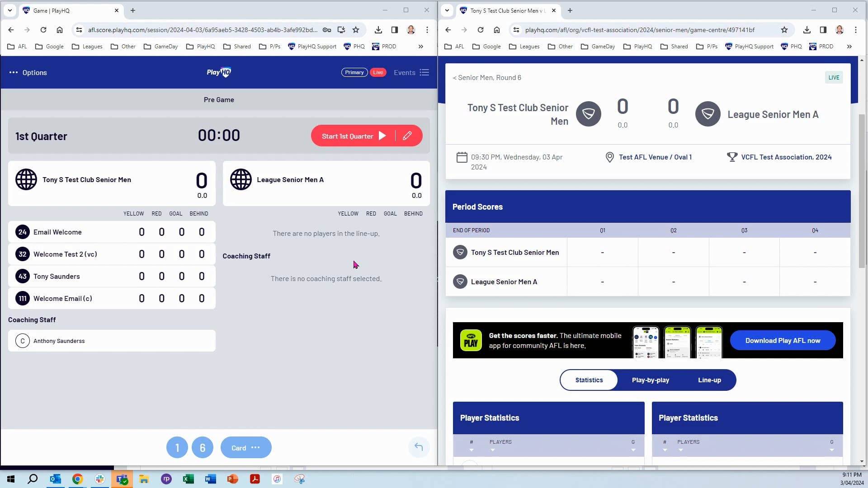Click the location pin icon for Test AFL Venue
This screenshot has height=488, width=868.
tap(609, 157)
